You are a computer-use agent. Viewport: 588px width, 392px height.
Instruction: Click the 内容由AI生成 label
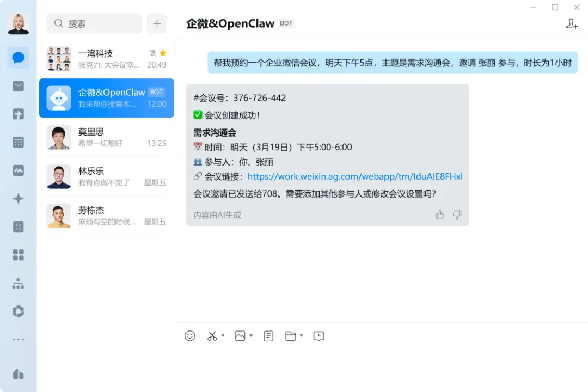(217, 215)
